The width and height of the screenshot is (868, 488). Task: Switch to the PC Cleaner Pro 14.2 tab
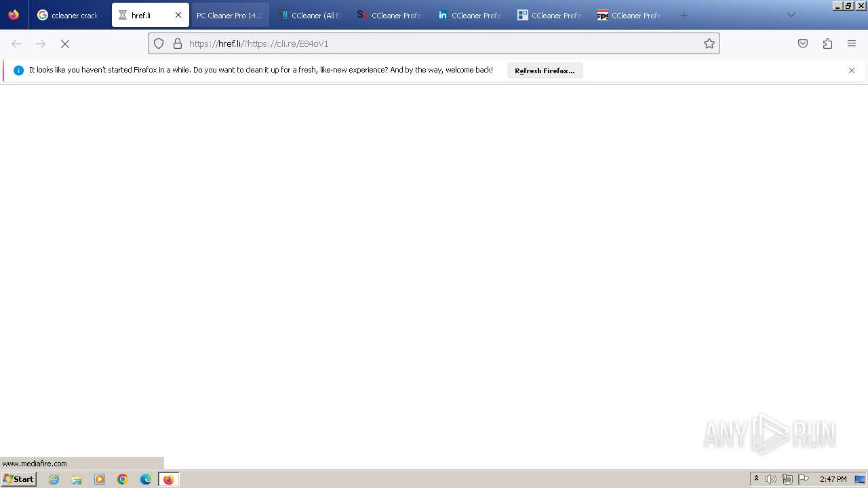pos(230,15)
